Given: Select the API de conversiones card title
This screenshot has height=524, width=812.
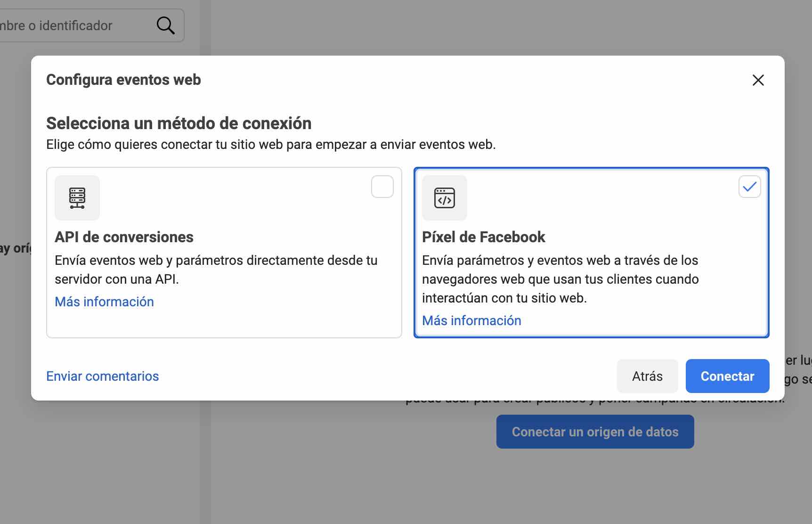Looking at the screenshot, I should (x=124, y=237).
